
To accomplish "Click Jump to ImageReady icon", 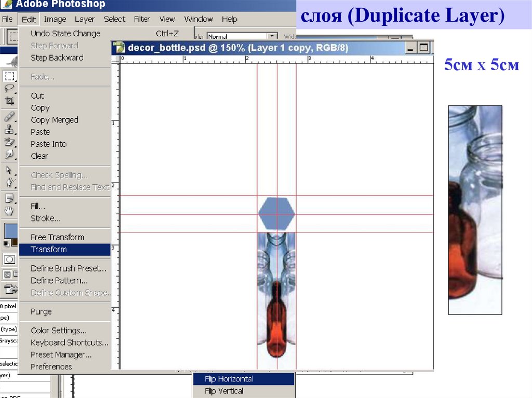I will tap(10, 289).
